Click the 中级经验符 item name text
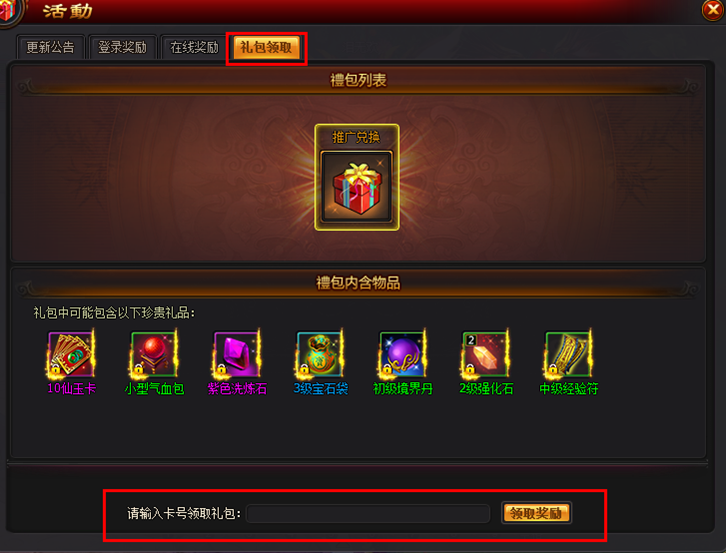Screen dimensions: 726x553 click(x=569, y=388)
